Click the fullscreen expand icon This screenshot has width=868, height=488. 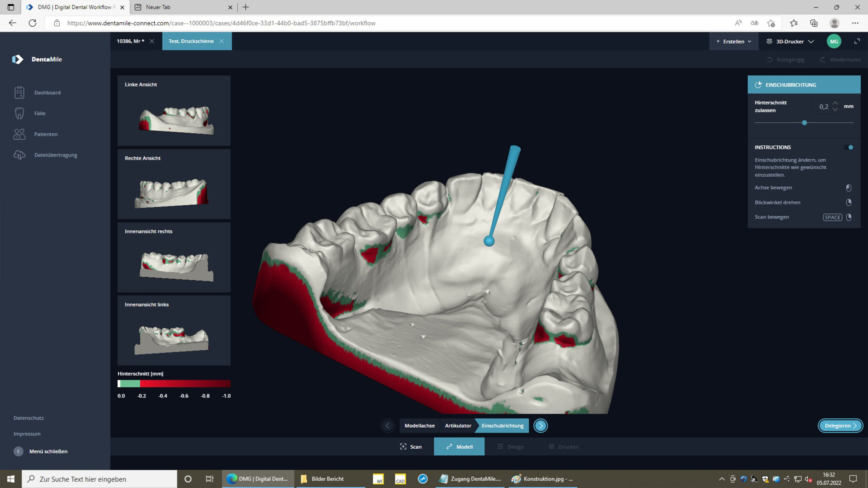click(857, 41)
